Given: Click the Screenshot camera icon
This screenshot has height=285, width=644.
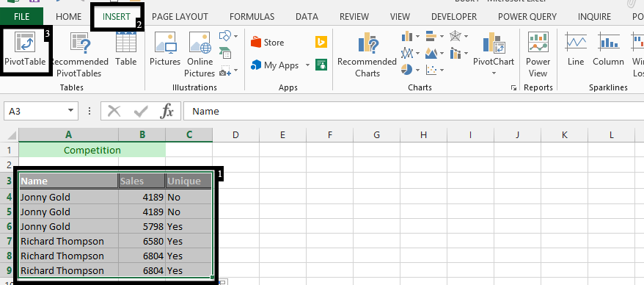Looking at the screenshot, I should (x=224, y=71).
